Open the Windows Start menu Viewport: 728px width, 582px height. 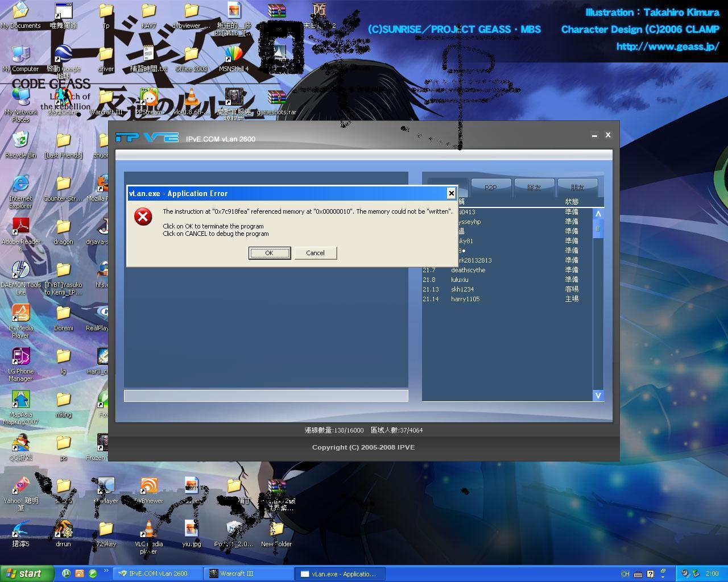pos(27,573)
